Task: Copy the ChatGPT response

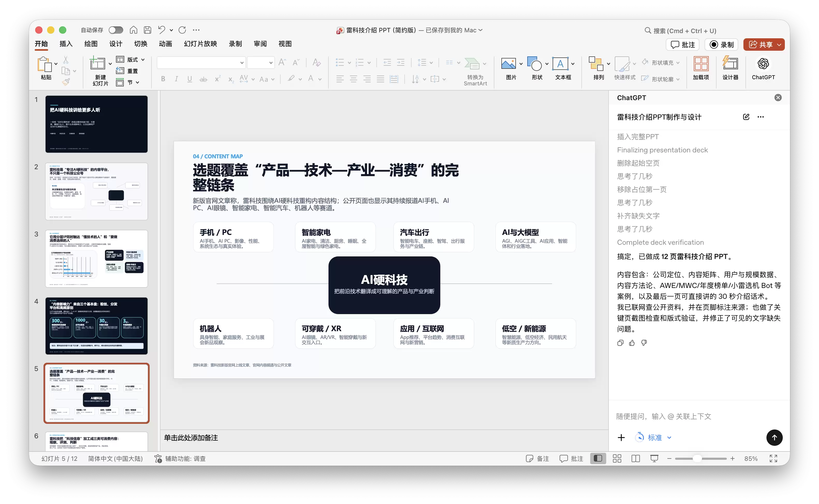Action: (620, 343)
